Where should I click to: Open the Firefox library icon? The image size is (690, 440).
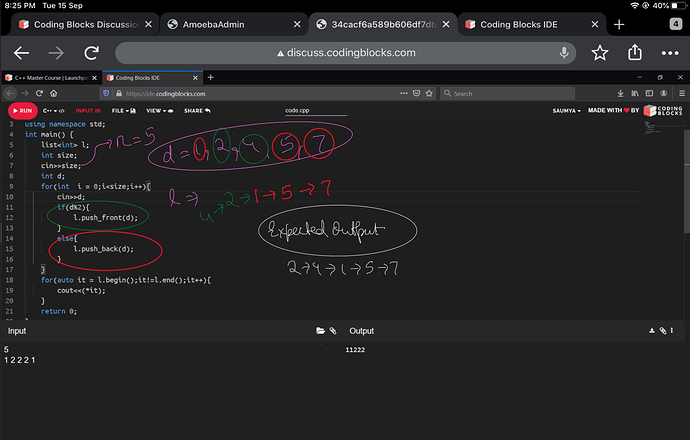(635, 93)
